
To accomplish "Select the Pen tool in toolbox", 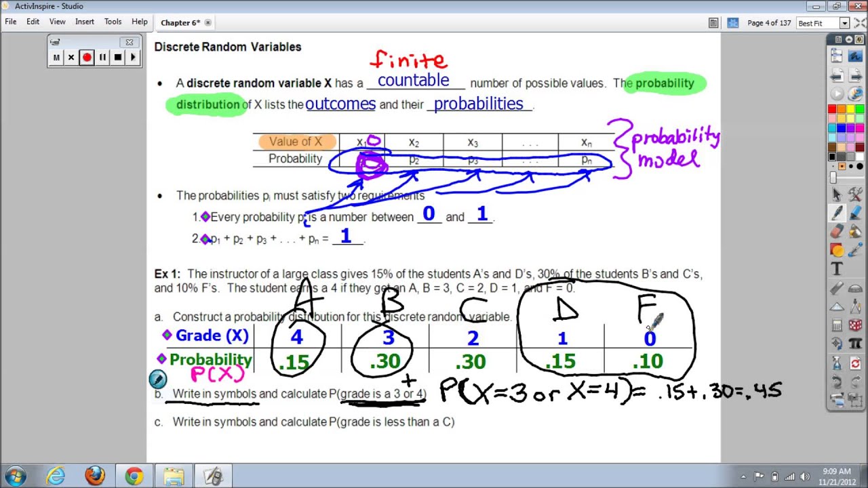I will pyautogui.click(x=837, y=213).
